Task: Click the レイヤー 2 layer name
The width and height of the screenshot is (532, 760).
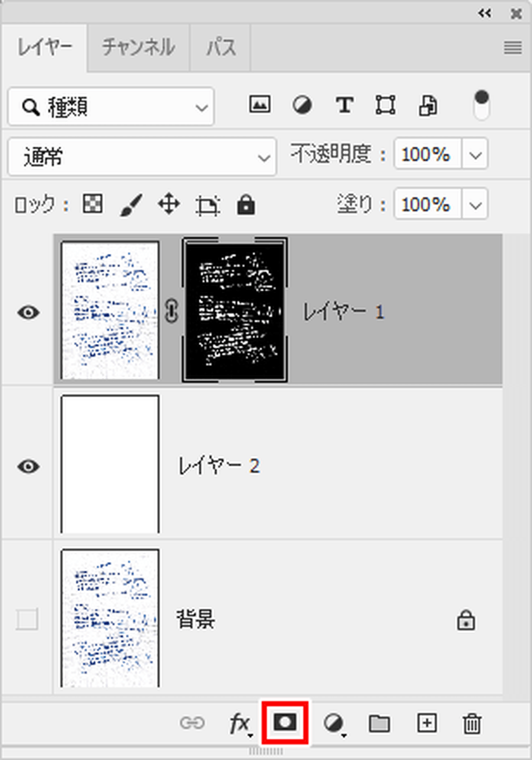Action: coord(219,466)
